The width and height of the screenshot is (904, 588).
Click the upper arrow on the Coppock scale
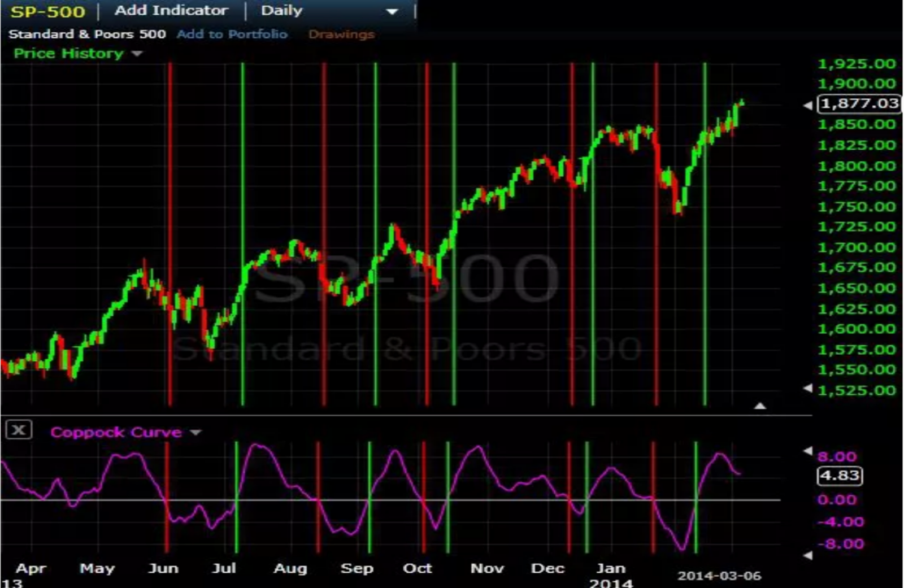[x=807, y=451]
